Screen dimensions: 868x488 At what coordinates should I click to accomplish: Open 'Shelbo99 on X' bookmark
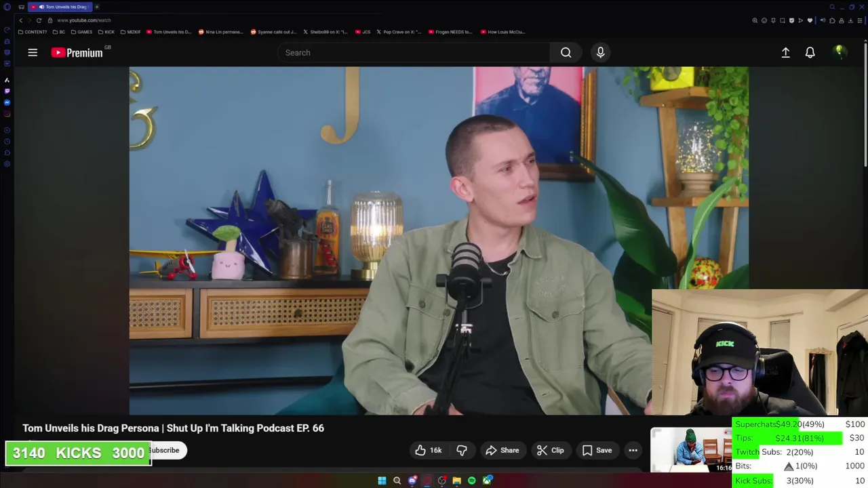[325, 32]
